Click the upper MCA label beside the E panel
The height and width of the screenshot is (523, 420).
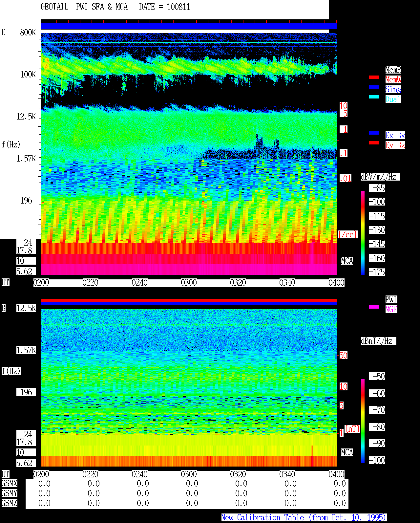347,261
